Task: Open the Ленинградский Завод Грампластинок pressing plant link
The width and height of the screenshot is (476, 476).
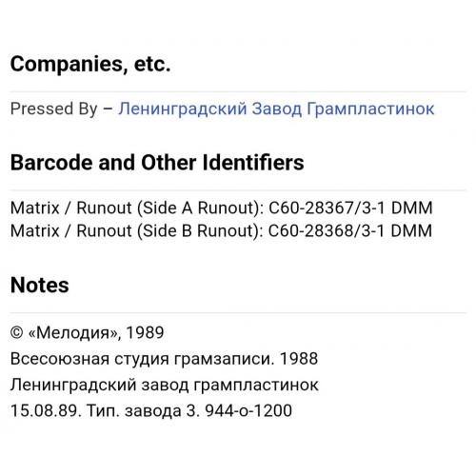Action: [x=276, y=109]
